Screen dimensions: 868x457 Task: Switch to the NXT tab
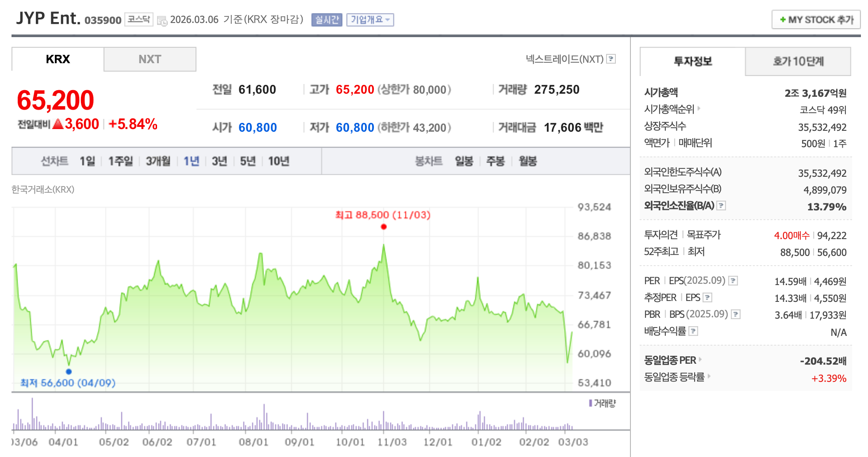pos(150,59)
